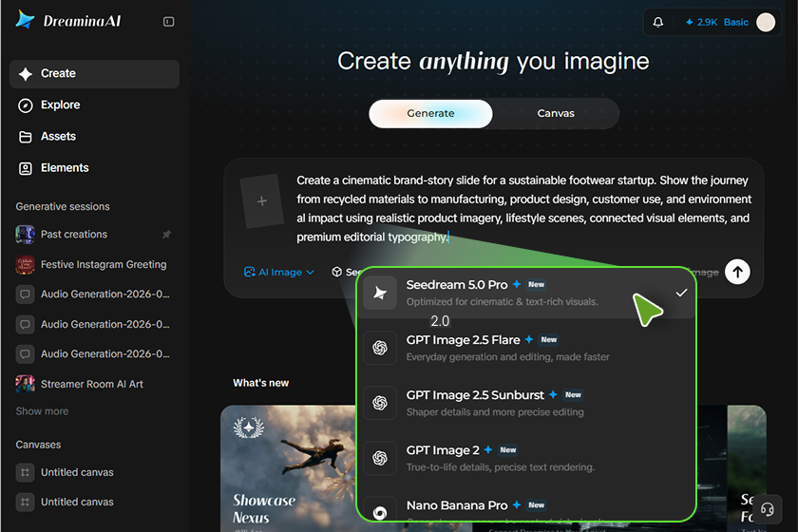
Task: Switch to the Canvas tab
Action: coord(556,114)
